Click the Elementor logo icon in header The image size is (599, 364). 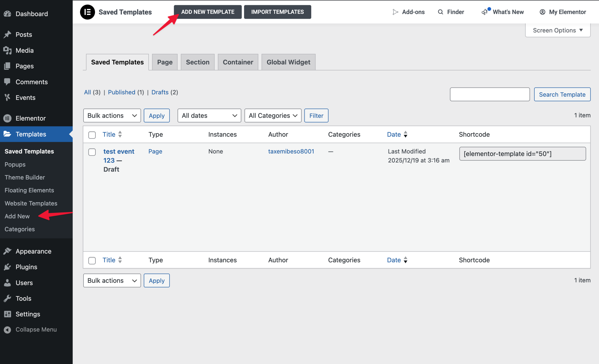[87, 12]
